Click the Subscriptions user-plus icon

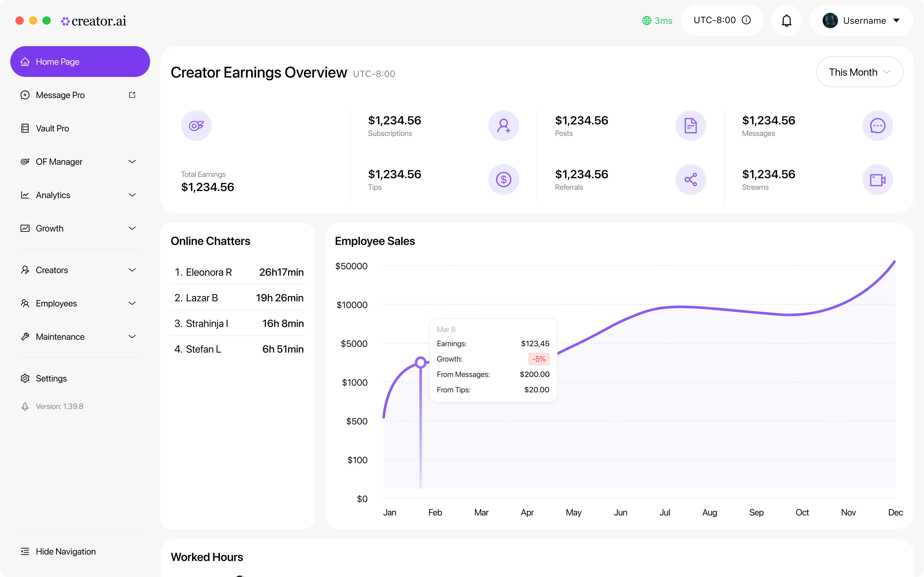(503, 126)
